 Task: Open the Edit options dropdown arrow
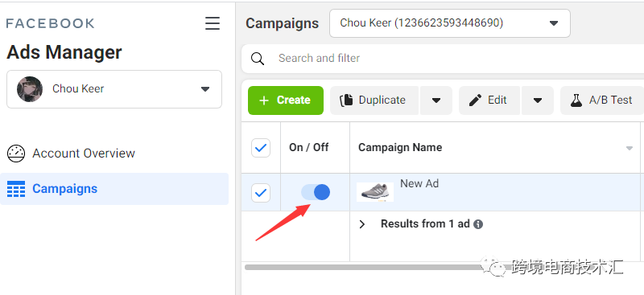click(538, 100)
